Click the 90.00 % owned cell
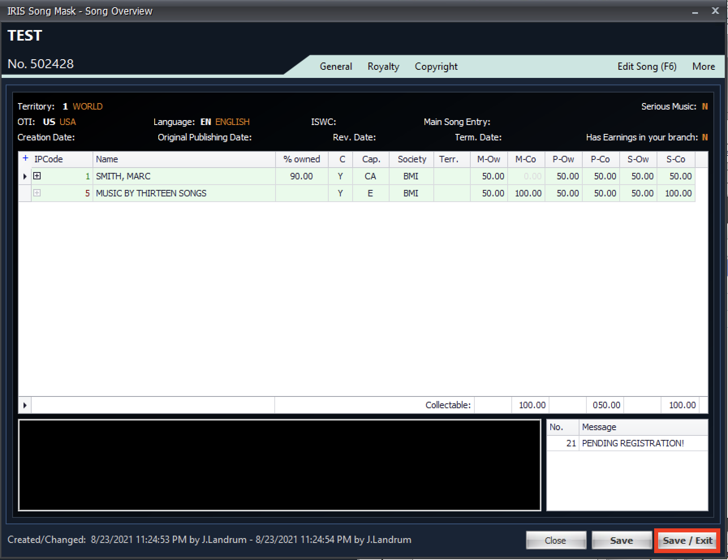728x560 pixels. point(302,176)
